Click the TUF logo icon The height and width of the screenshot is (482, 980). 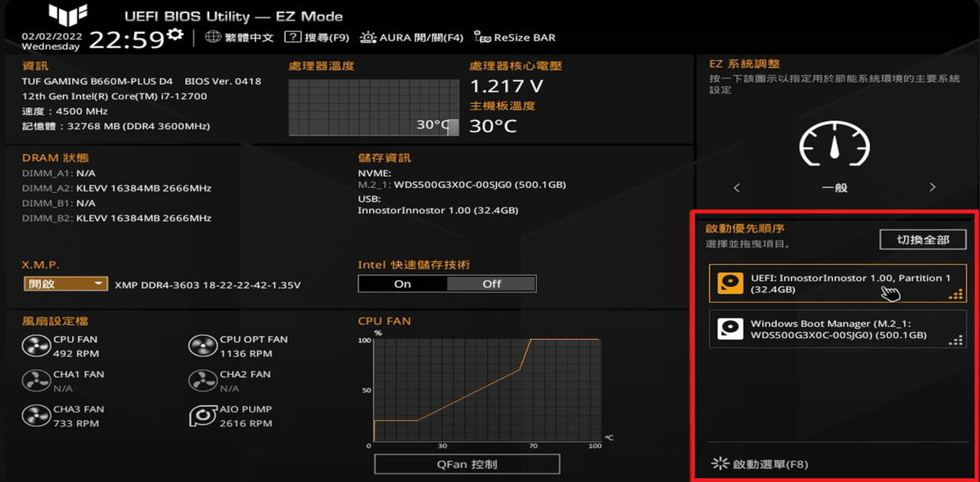pyautogui.click(x=67, y=14)
